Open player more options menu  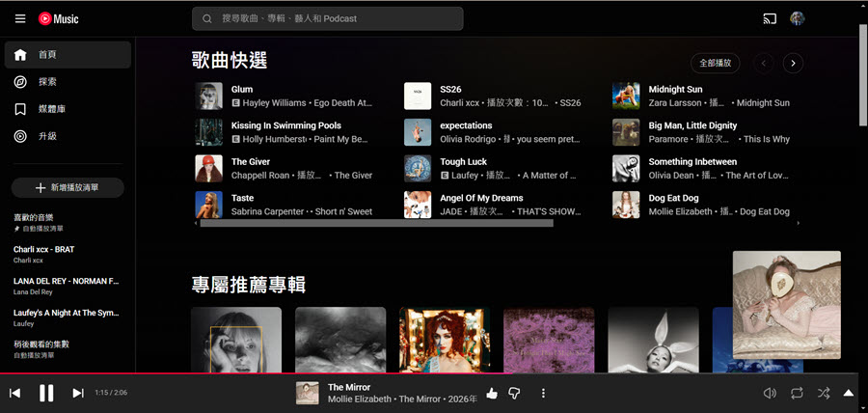point(543,393)
